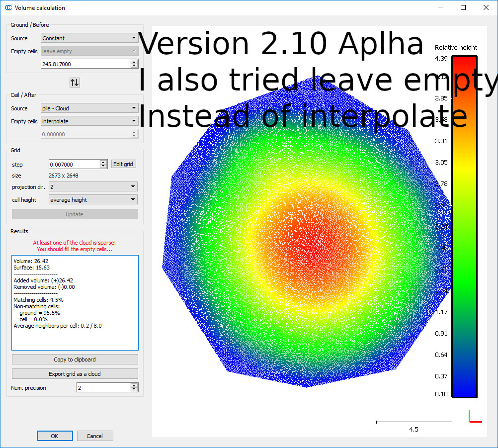Click the swap ground and ceil arrows icon
Image resolution: width=498 pixels, height=448 pixels.
click(x=75, y=83)
